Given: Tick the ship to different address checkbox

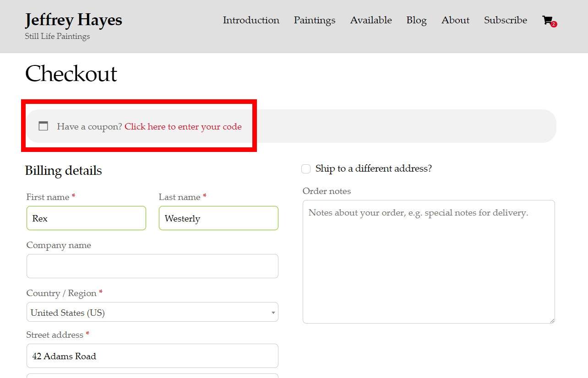Looking at the screenshot, I should pos(306,169).
